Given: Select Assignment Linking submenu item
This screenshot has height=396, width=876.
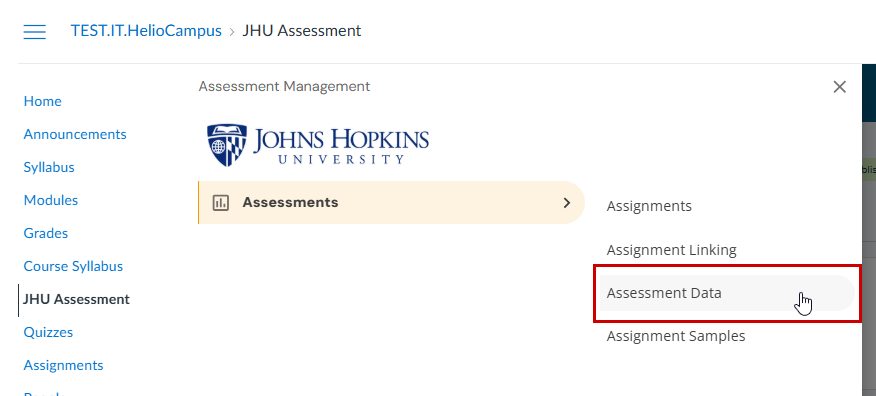Looking at the screenshot, I should tap(672, 250).
